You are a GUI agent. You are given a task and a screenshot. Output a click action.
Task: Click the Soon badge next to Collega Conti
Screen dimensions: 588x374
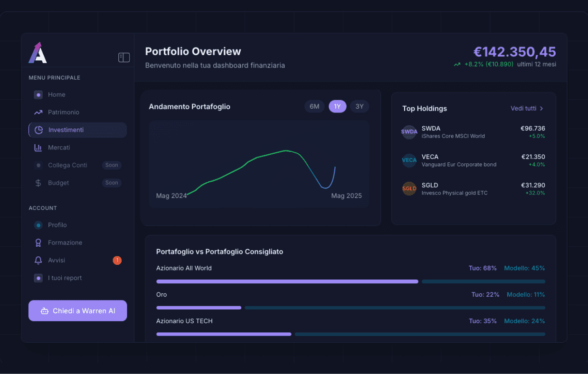click(x=112, y=165)
